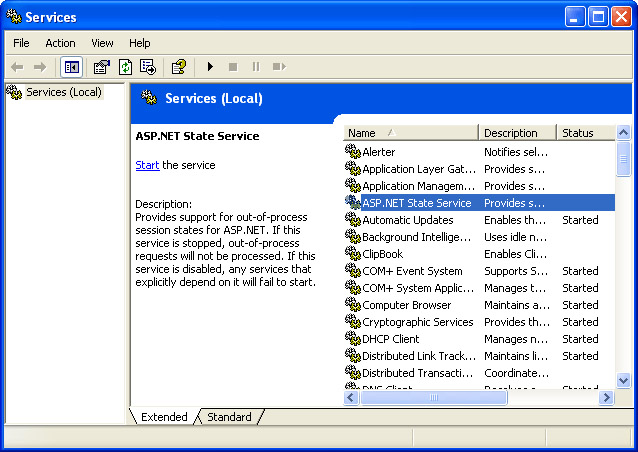Click the Start the service link

point(147,165)
